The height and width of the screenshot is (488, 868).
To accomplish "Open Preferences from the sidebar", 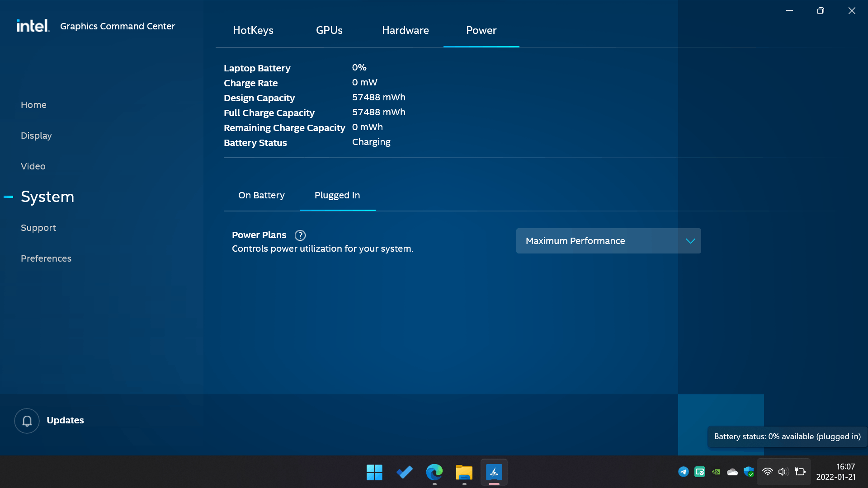I will [46, 258].
